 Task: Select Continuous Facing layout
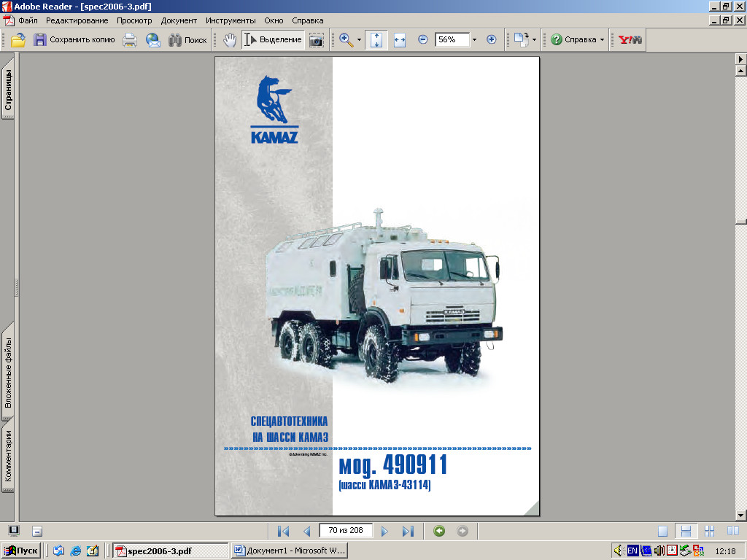709,531
